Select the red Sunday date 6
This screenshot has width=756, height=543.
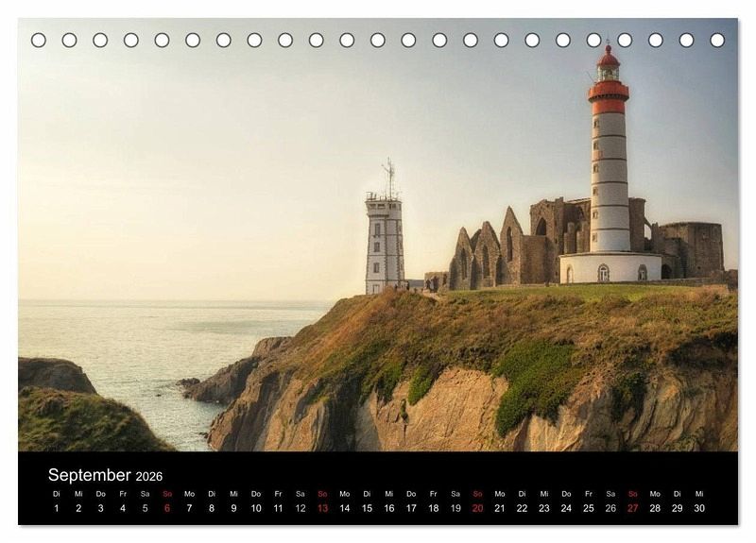point(167,508)
